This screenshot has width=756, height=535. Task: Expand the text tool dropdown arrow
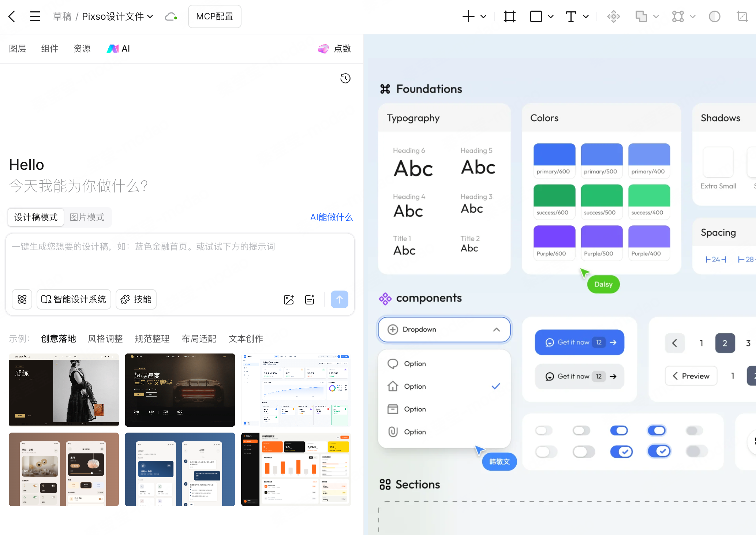[586, 16]
